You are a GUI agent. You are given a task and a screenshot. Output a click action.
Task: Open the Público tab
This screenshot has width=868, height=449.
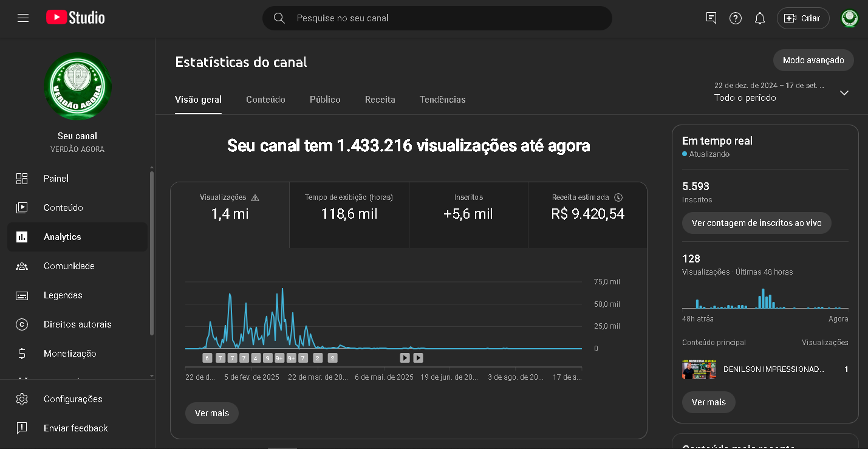click(325, 100)
